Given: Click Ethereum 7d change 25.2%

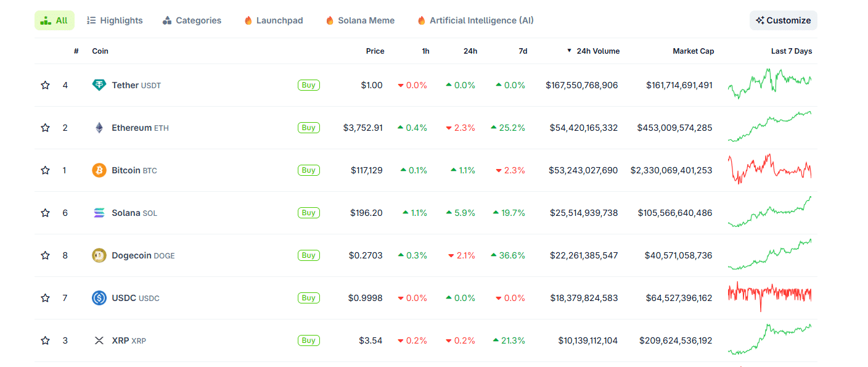Looking at the screenshot, I should [x=508, y=128].
